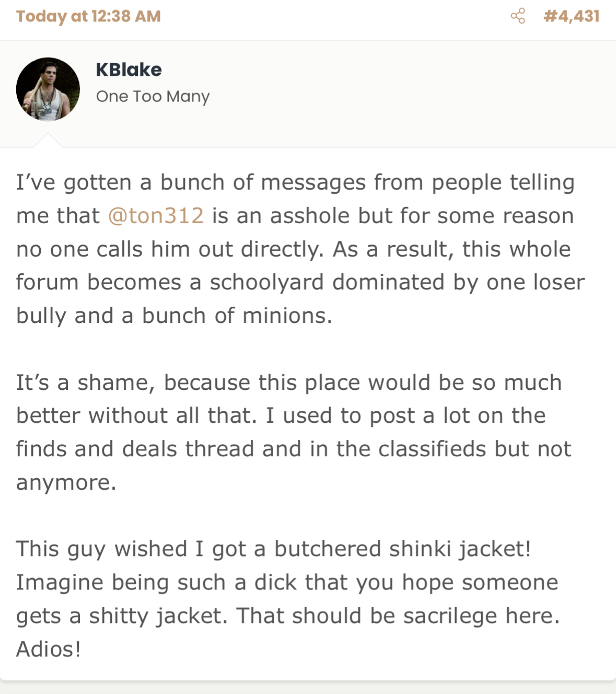Image resolution: width=616 pixels, height=694 pixels.
Task: Click the paragraph starting 'This guy wished'
Action: pos(287,599)
